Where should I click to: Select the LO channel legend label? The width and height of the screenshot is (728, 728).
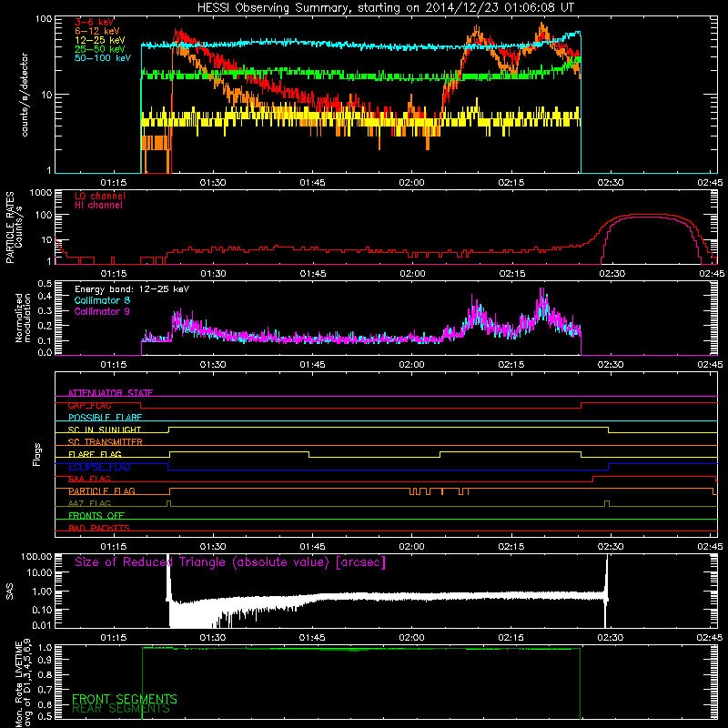pyautogui.click(x=100, y=196)
